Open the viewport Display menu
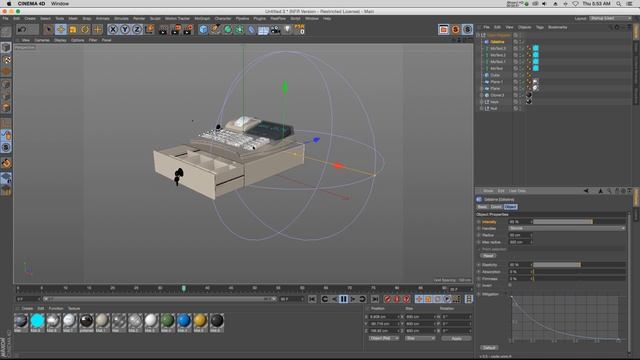The width and height of the screenshot is (640, 360). point(60,40)
